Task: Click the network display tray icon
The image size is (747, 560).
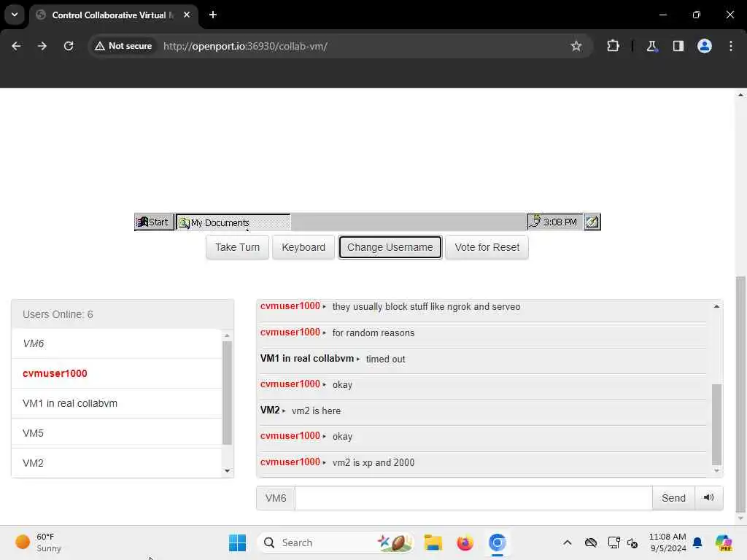Action: 614,542
